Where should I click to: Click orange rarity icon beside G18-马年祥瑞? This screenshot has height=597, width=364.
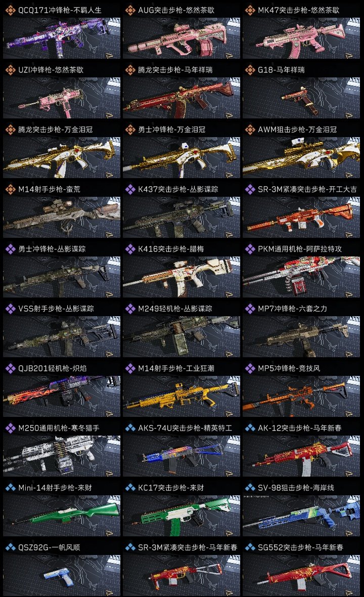250,70
